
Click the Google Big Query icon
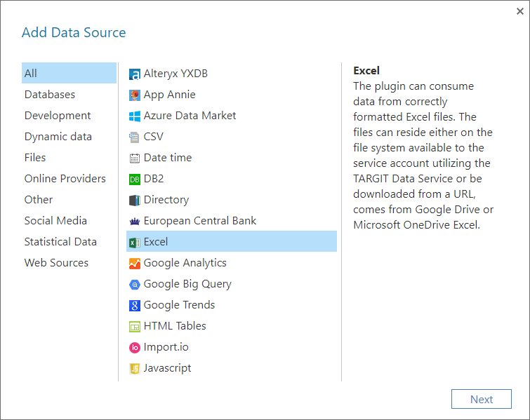[135, 285]
